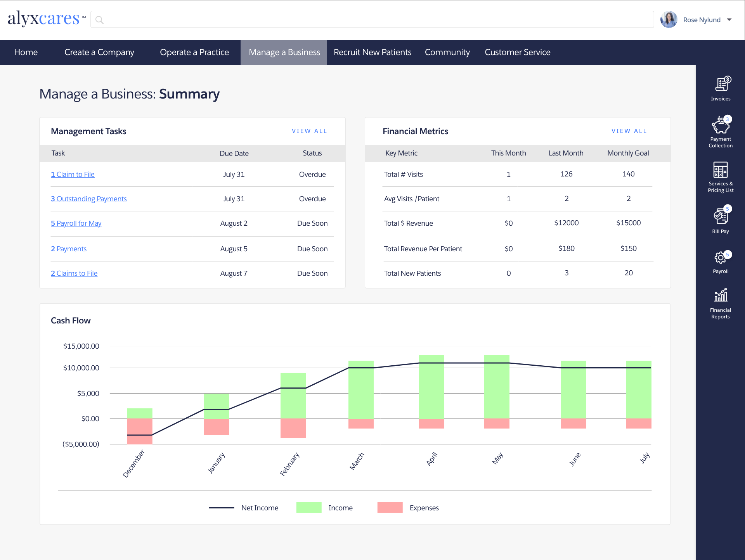Viewport: 745px width, 560px height.
Task: Open the 5 Payroll for May task
Action: pos(76,223)
